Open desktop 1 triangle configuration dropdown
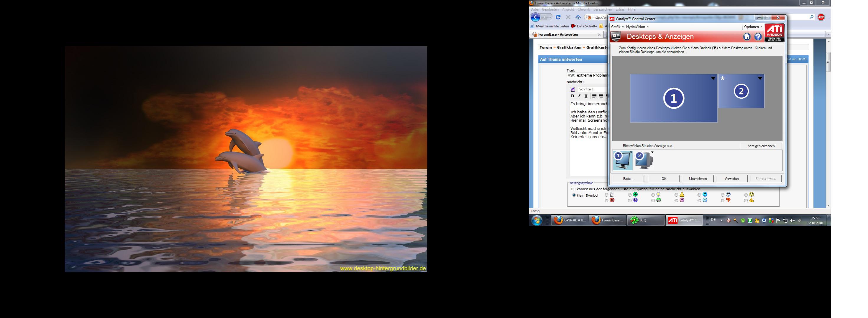 (713, 78)
